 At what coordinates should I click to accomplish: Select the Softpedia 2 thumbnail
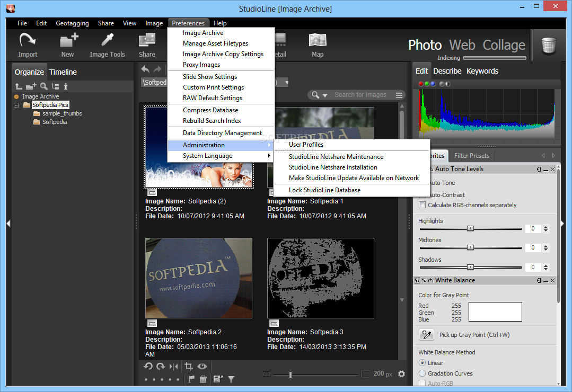click(x=199, y=278)
